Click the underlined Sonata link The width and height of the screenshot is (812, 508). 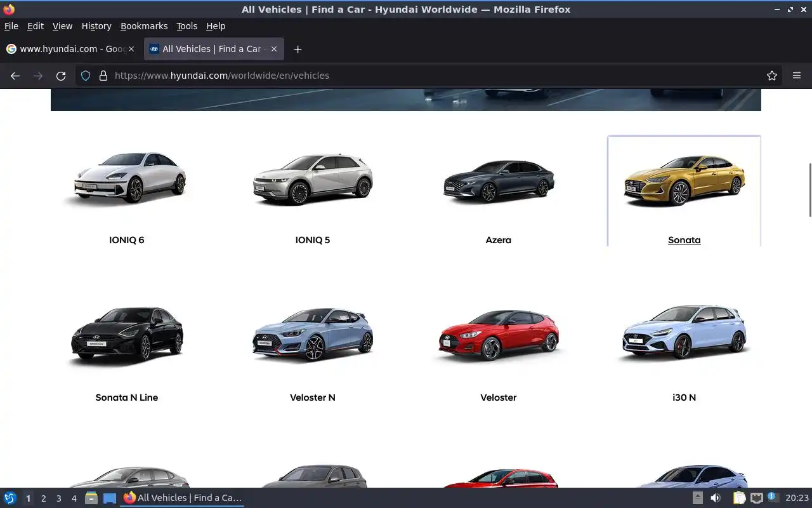684,240
